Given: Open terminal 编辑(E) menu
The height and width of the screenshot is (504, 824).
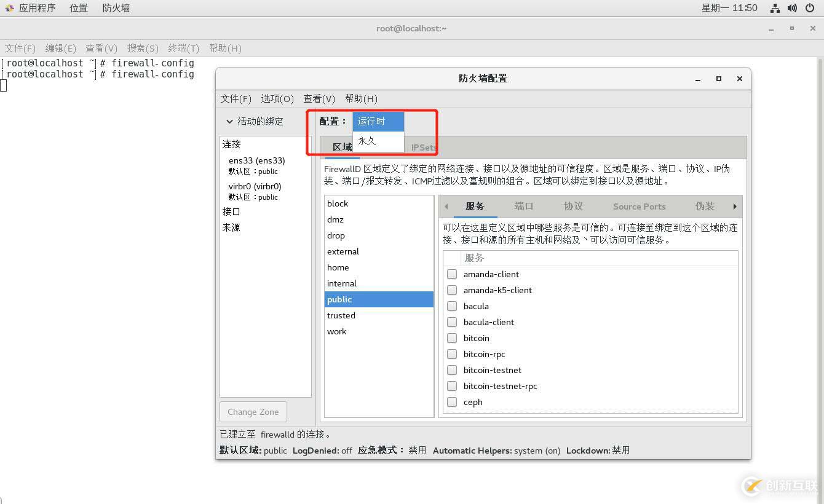Looking at the screenshot, I should [x=61, y=48].
